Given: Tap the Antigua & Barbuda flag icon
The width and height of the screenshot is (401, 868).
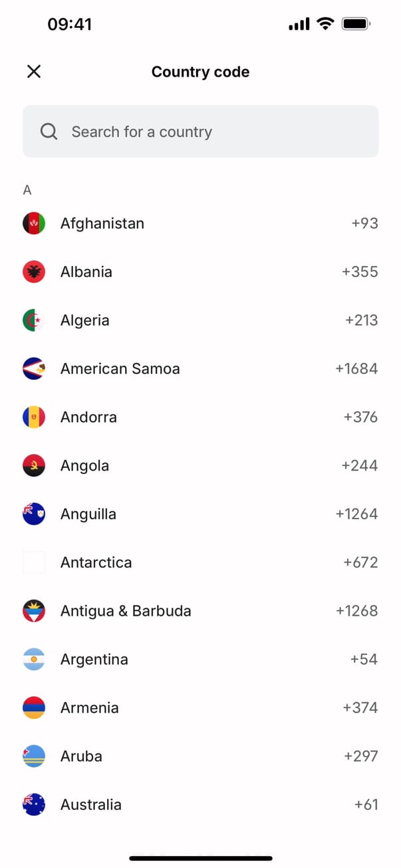Looking at the screenshot, I should (34, 611).
